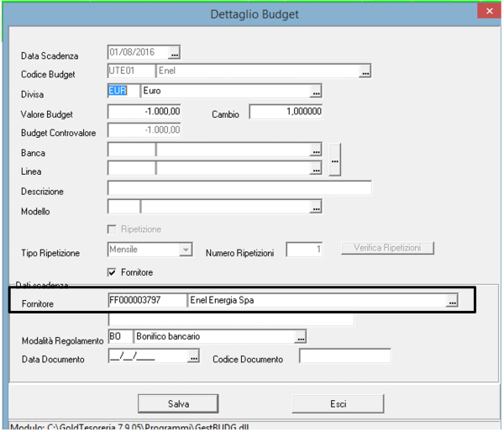
Task: Click into the Descrizione text field
Action: click(x=239, y=188)
